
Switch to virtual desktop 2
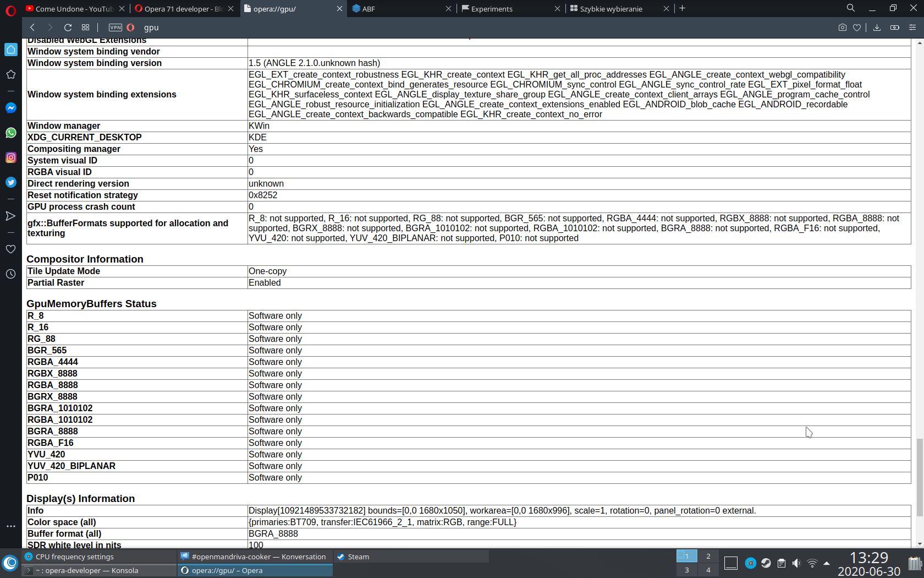pyautogui.click(x=708, y=556)
